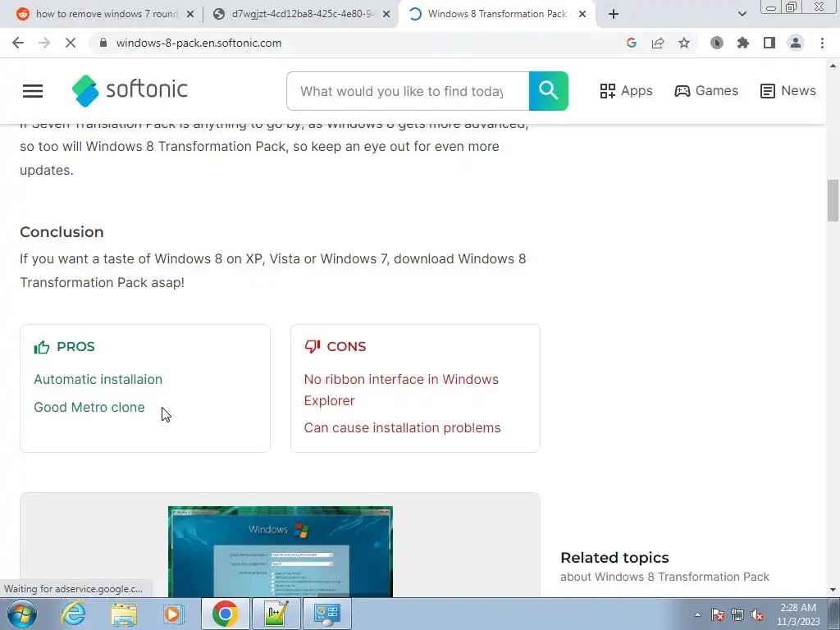View site information padlock
840x630 pixels.
[103, 43]
